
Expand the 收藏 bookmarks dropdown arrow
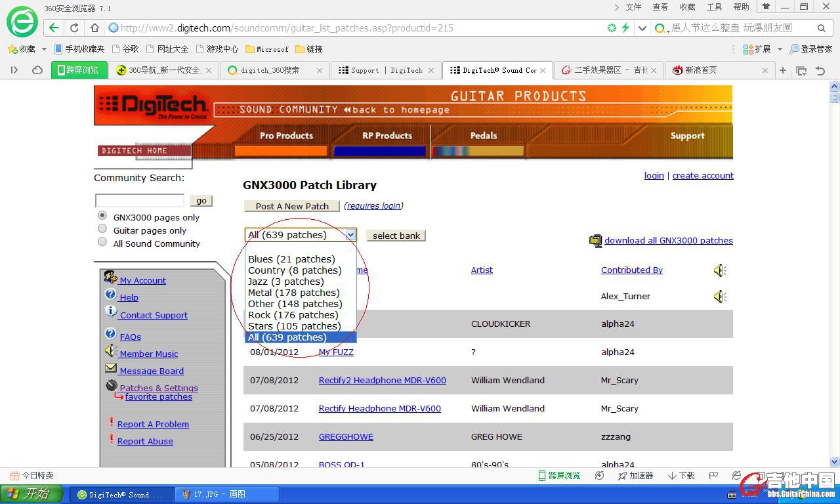pyautogui.click(x=44, y=49)
